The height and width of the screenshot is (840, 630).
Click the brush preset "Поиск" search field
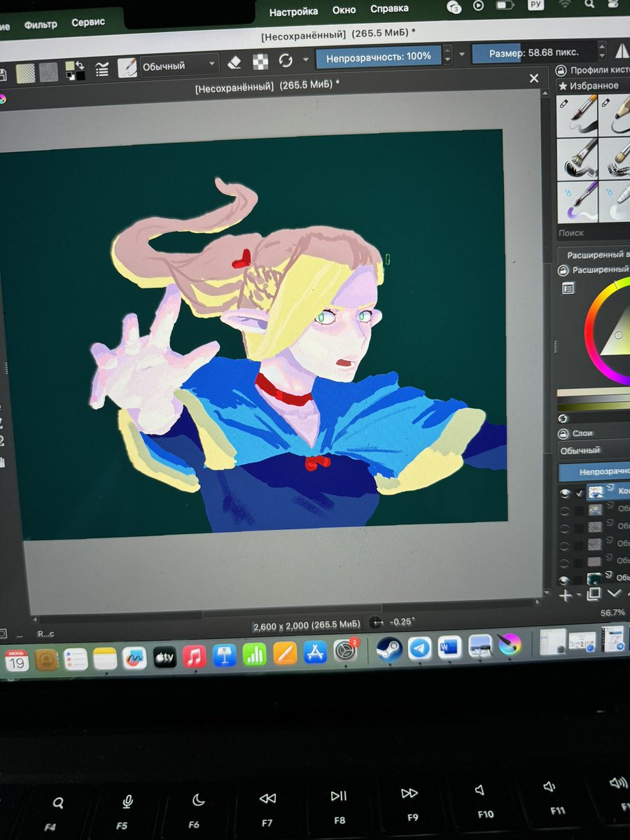pos(592,233)
